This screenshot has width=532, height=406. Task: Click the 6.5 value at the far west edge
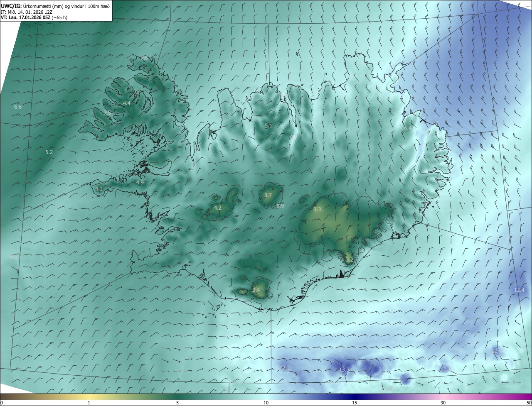[x=14, y=257]
